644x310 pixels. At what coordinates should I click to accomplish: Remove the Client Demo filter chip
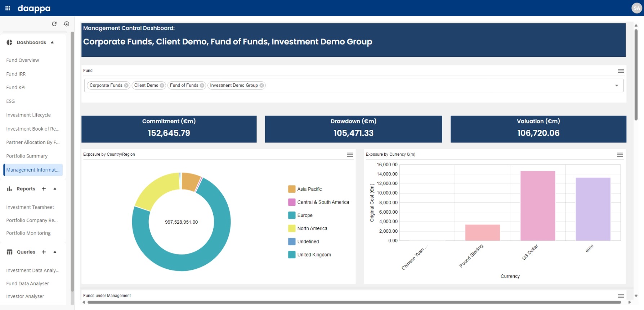click(162, 86)
